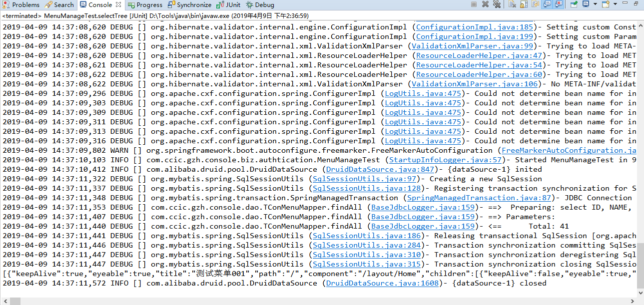The width and height of the screenshot is (644, 305).
Task: Open ConfigurationImpl.java:199 link
Action: pyautogui.click(x=474, y=36)
